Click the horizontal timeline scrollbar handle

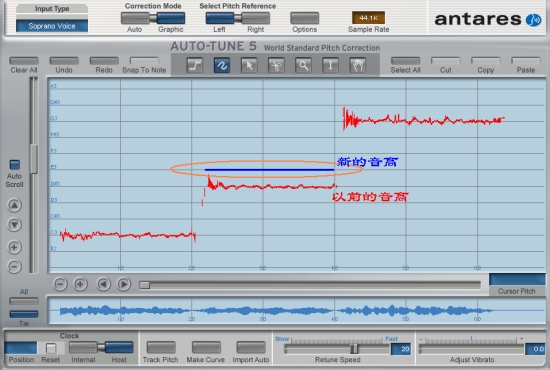click(145, 285)
